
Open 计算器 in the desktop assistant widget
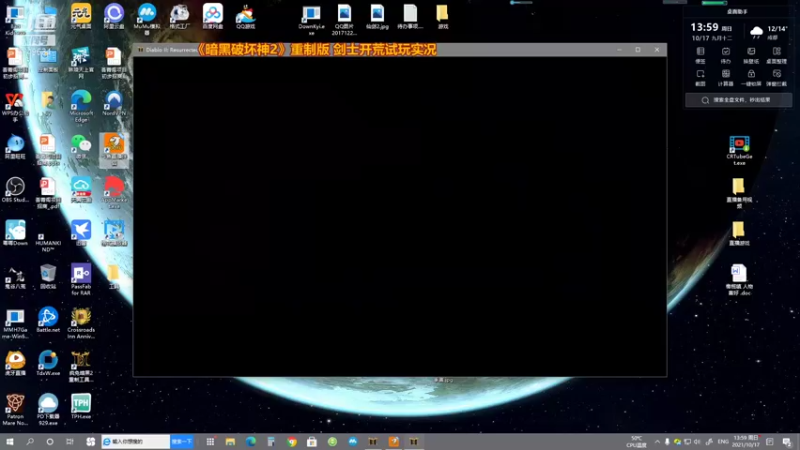726,78
